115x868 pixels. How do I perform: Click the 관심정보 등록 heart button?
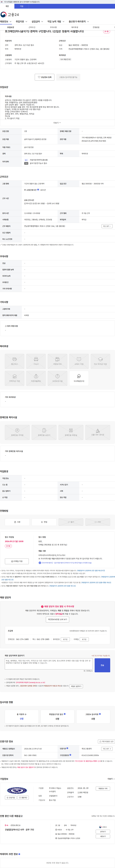[45, 77]
